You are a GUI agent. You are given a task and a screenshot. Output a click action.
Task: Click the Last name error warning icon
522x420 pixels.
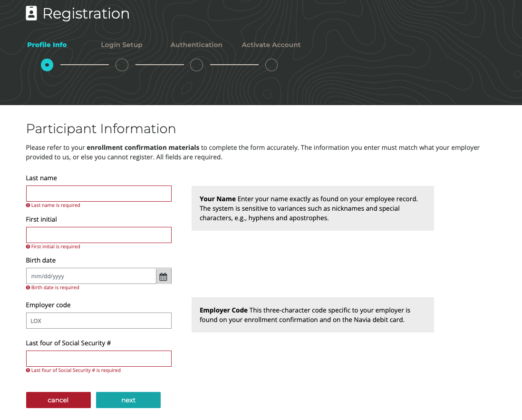pos(28,205)
